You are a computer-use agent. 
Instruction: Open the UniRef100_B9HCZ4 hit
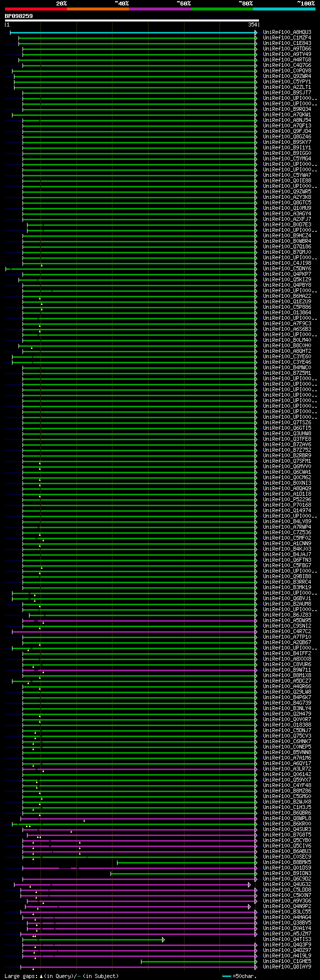coord(287,235)
